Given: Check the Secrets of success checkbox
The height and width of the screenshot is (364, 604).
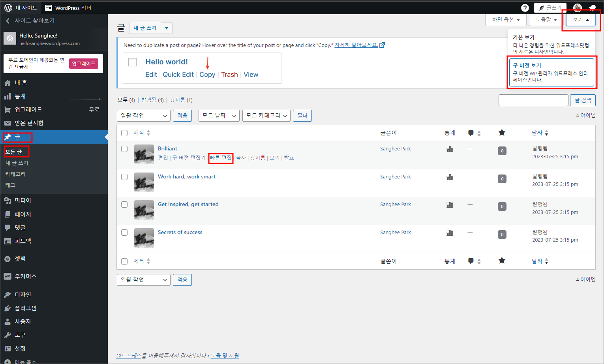Looking at the screenshot, I should click(x=124, y=233).
